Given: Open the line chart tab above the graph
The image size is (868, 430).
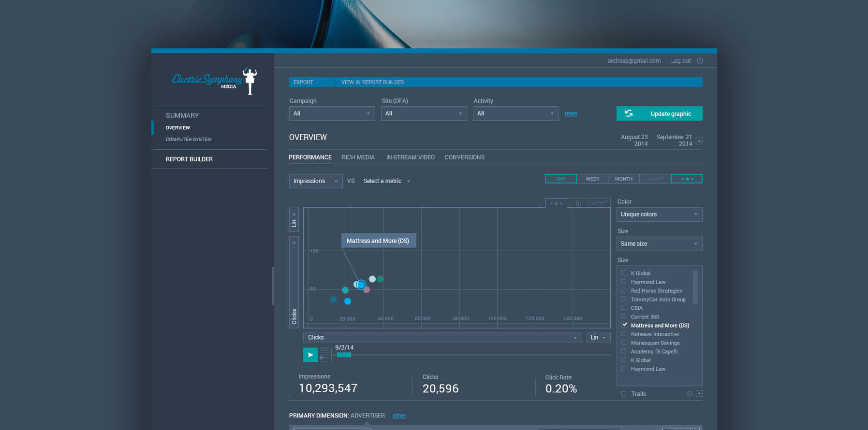Looking at the screenshot, I should (x=600, y=203).
